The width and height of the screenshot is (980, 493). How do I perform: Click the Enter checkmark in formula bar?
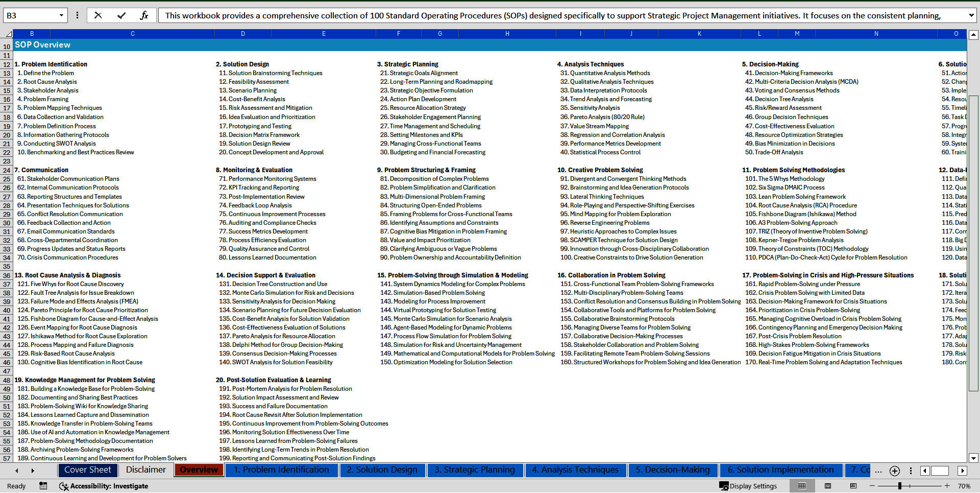click(121, 15)
